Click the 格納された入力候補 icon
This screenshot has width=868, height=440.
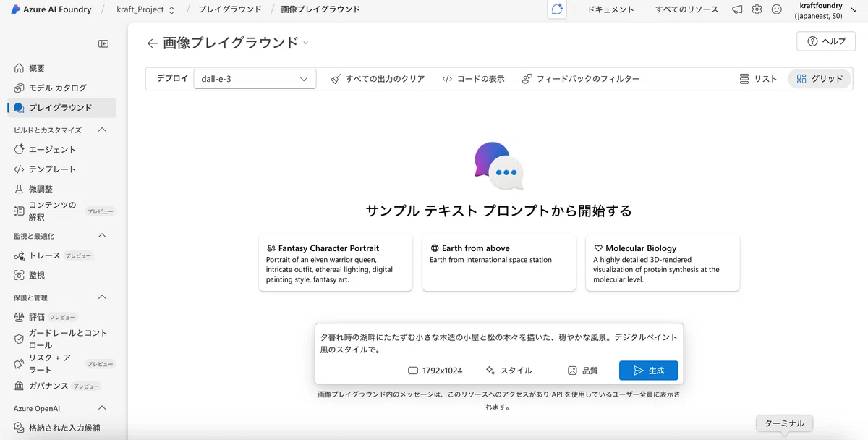pos(20,428)
